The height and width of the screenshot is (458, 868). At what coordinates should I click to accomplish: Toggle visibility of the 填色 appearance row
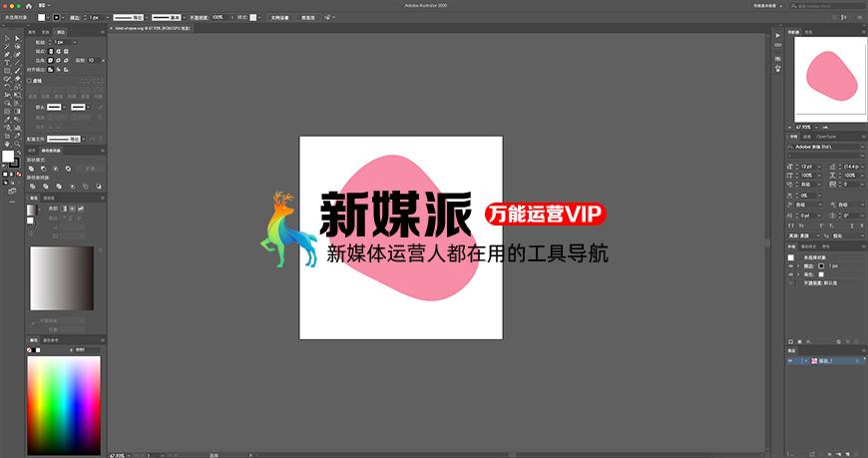point(790,274)
